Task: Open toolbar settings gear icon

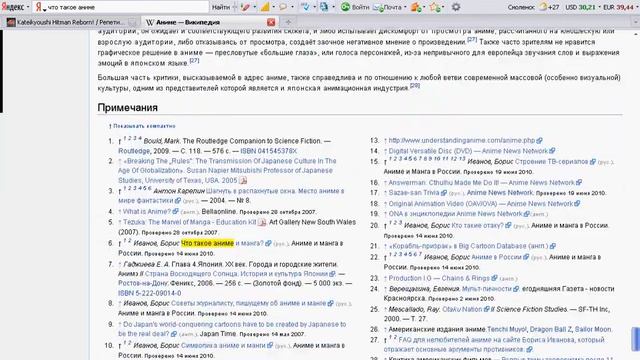Action: coord(456,7)
